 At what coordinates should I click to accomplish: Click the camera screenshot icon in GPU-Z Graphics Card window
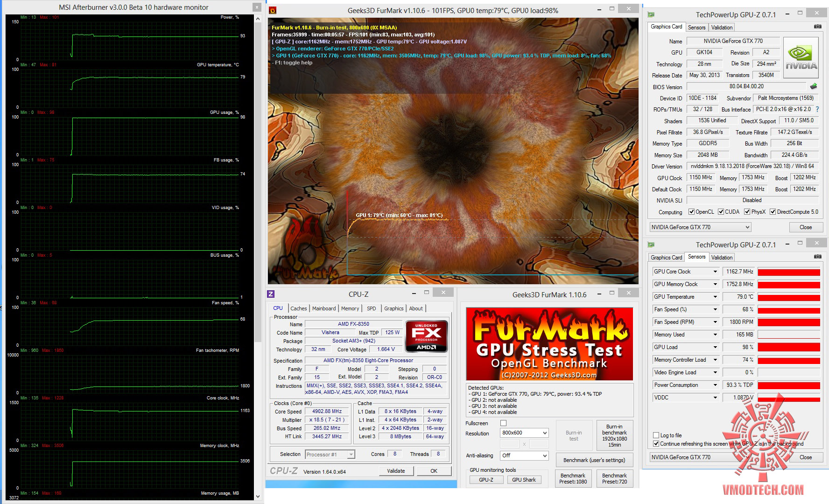click(817, 27)
